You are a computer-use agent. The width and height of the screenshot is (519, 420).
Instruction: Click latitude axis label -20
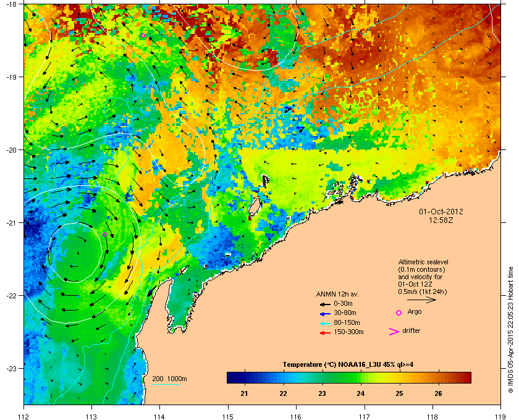(11, 150)
